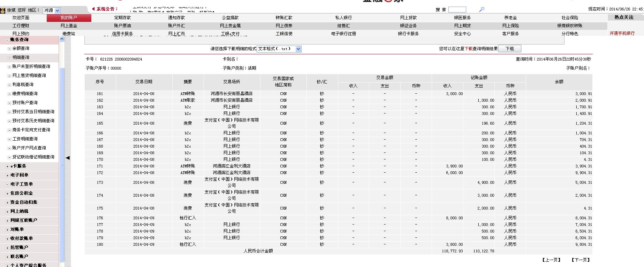644x267 pixels.
Task: Click the total income value 118,772.93
Action: pyautogui.click(x=452, y=251)
